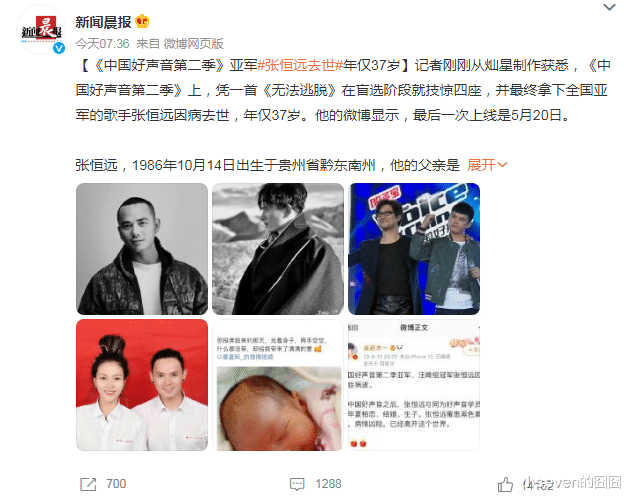Expand full post text with 展开

click(x=487, y=165)
